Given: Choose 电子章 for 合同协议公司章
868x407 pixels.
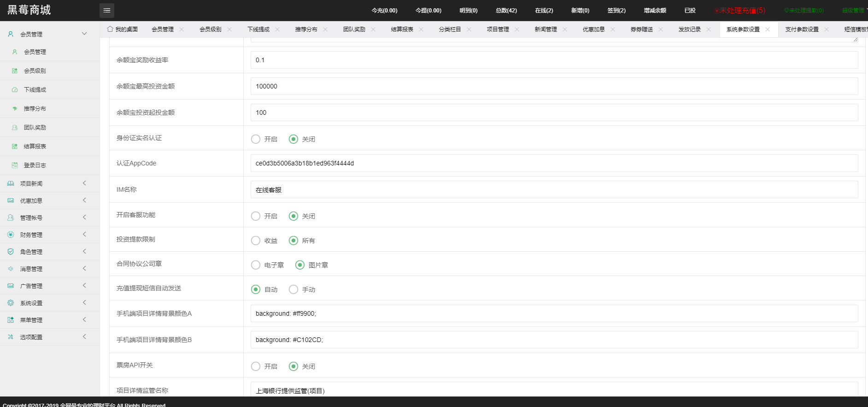Looking at the screenshot, I should (x=256, y=265).
